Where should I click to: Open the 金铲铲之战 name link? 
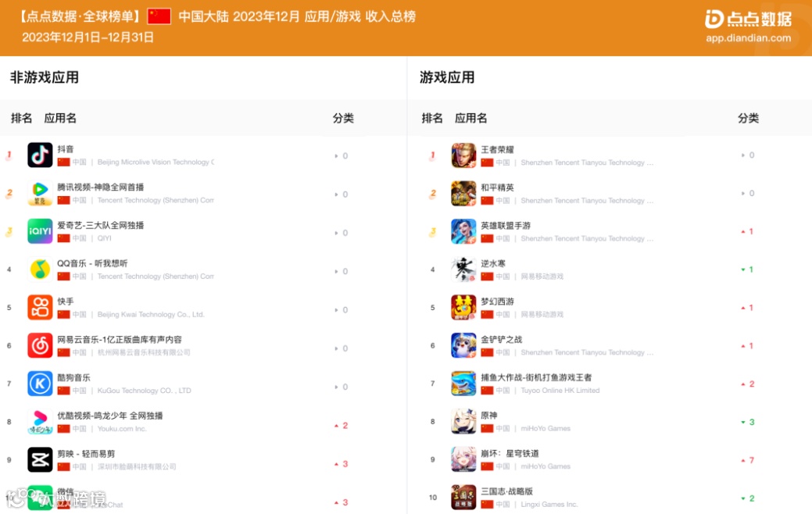click(501, 340)
